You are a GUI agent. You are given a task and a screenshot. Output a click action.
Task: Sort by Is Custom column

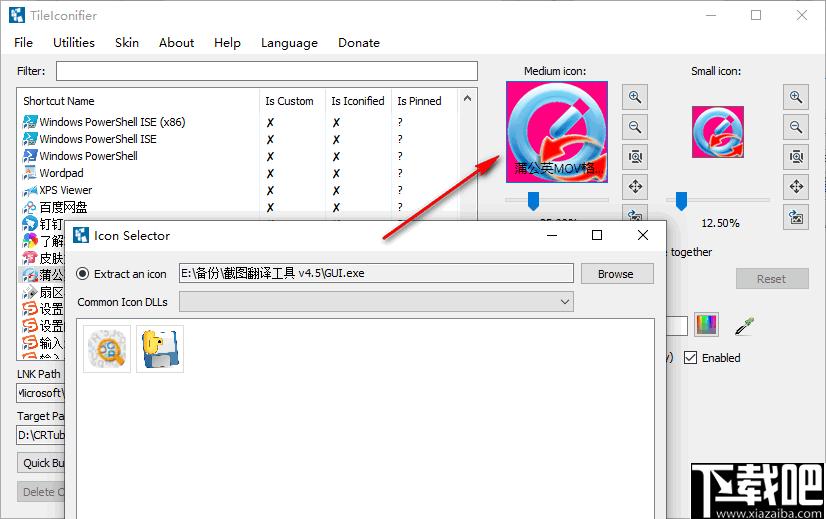pos(292,101)
